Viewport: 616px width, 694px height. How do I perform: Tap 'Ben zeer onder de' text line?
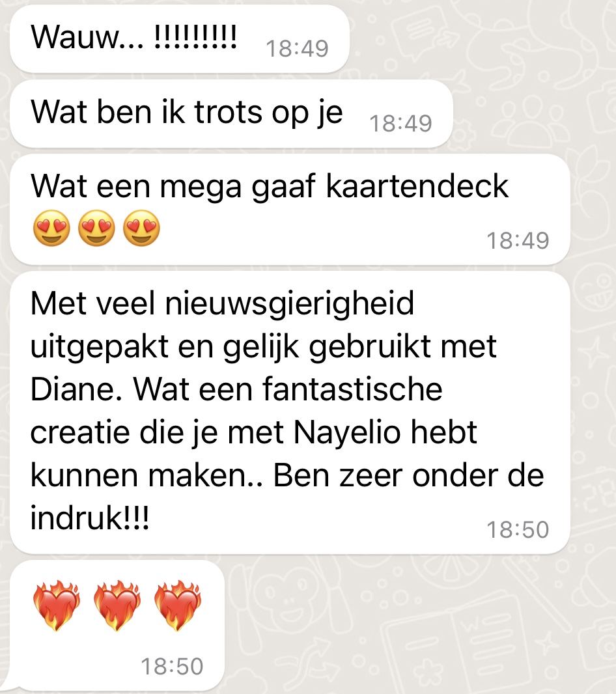point(408,476)
